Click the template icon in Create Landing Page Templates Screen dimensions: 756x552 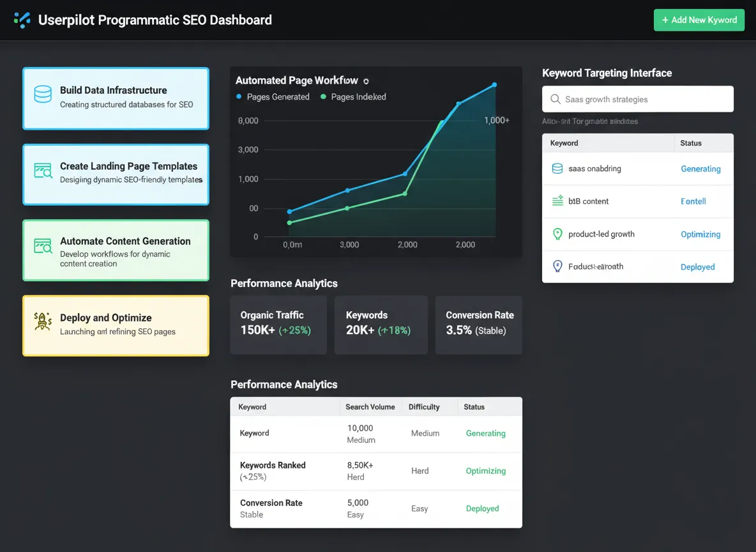tap(43, 171)
